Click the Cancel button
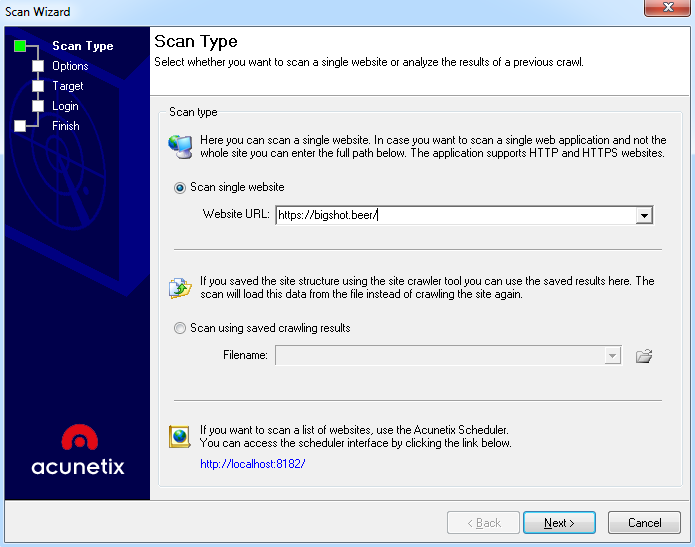The image size is (695, 547). click(x=644, y=523)
